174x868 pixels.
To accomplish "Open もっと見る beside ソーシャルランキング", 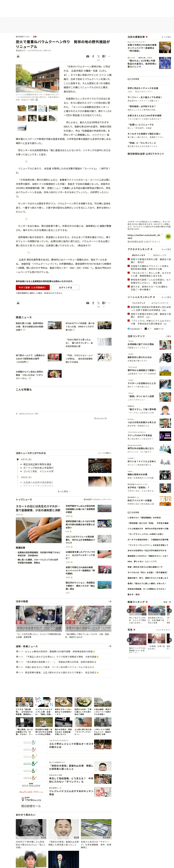I will (x=166, y=297).
